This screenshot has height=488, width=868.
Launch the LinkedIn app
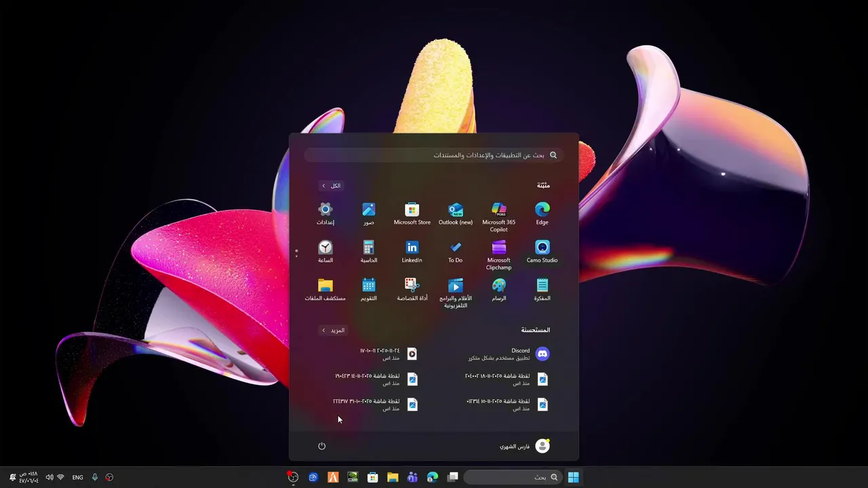(412, 251)
